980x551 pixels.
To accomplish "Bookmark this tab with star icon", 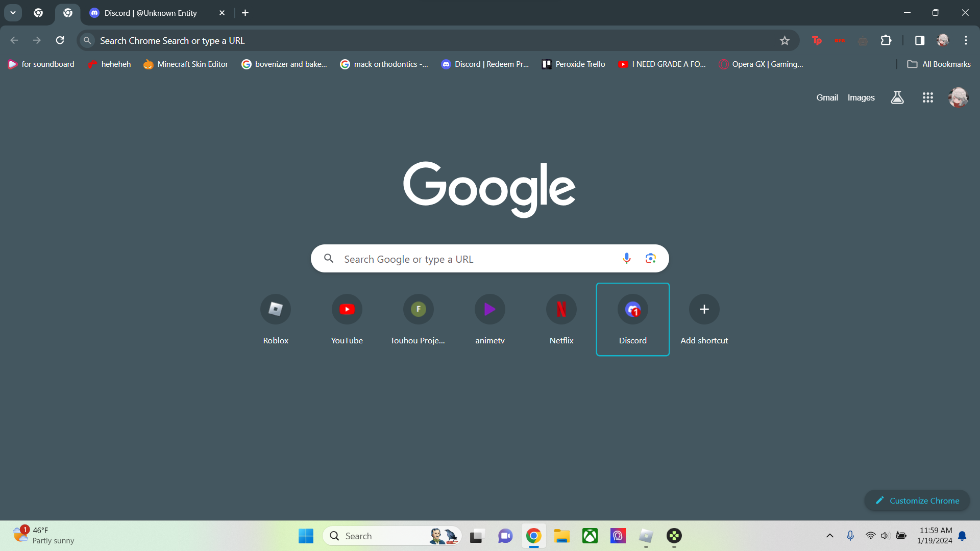I will point(785,40).
